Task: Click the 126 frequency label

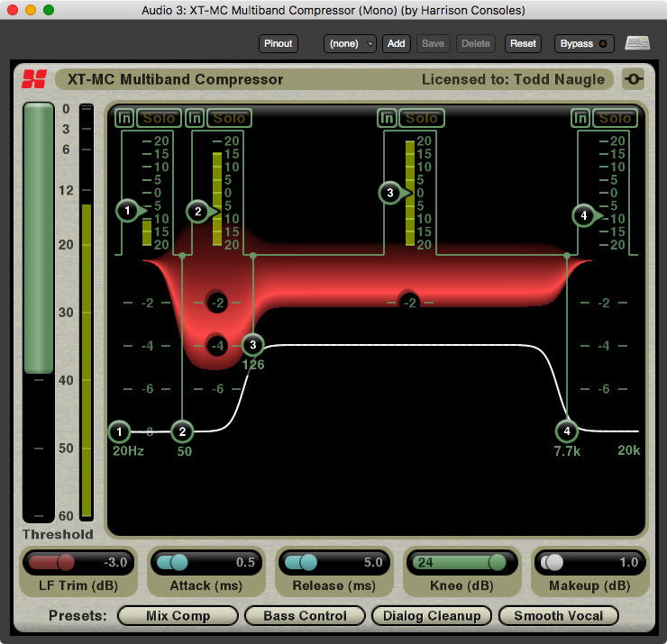Action: (253, 365)
